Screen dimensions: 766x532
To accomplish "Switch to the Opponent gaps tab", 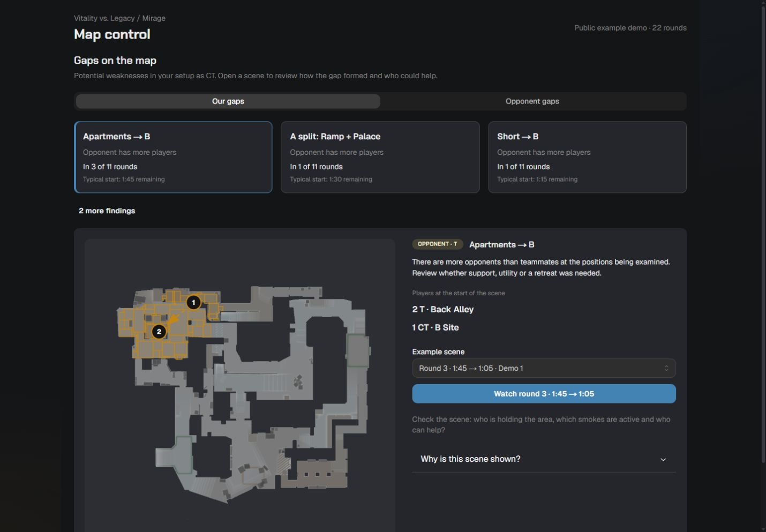I will [x=532, y=101].
